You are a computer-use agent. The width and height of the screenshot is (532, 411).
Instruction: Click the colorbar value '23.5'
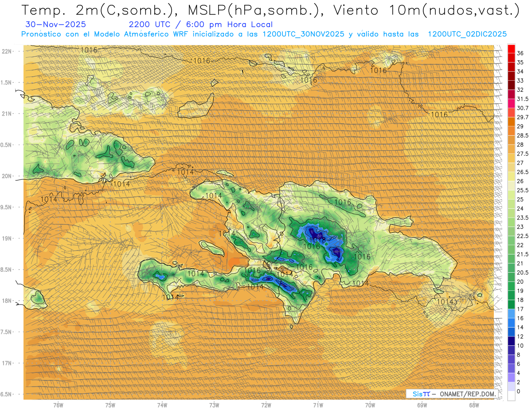(523, 218)
